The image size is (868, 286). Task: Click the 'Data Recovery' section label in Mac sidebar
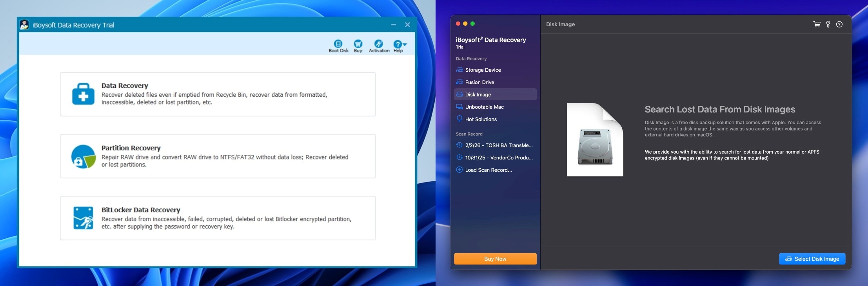[471, 59]
